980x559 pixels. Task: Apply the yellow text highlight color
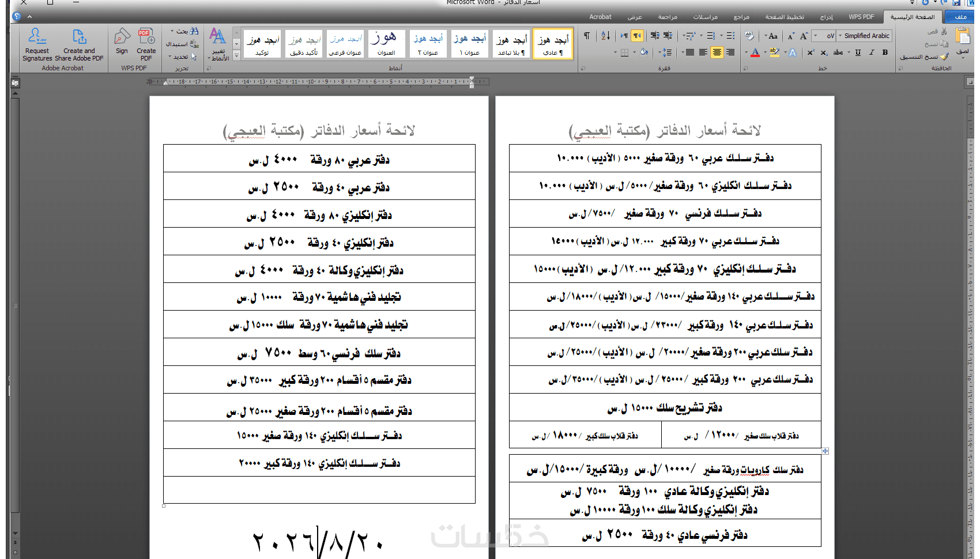tap(774, 52)
